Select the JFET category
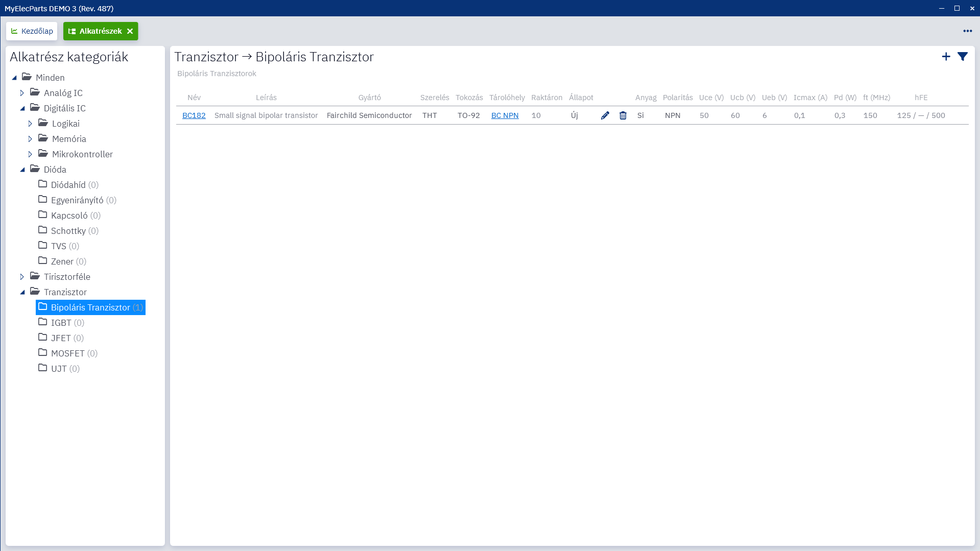 [61, 338]
